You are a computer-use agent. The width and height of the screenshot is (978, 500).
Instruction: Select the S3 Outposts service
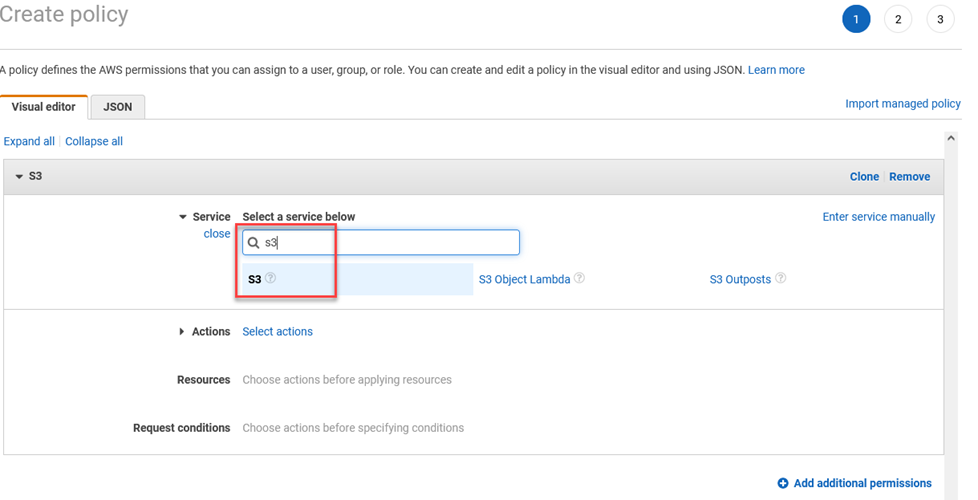point(740,279)
